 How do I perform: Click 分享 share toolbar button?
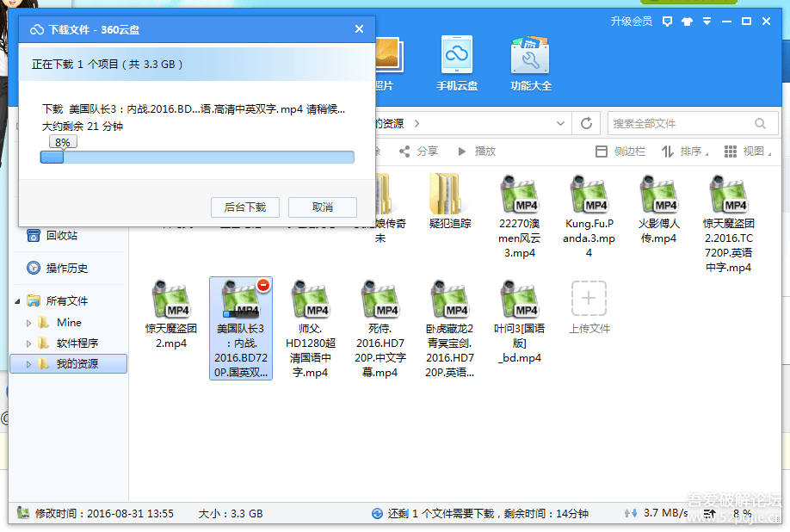(x=418, y=152)
